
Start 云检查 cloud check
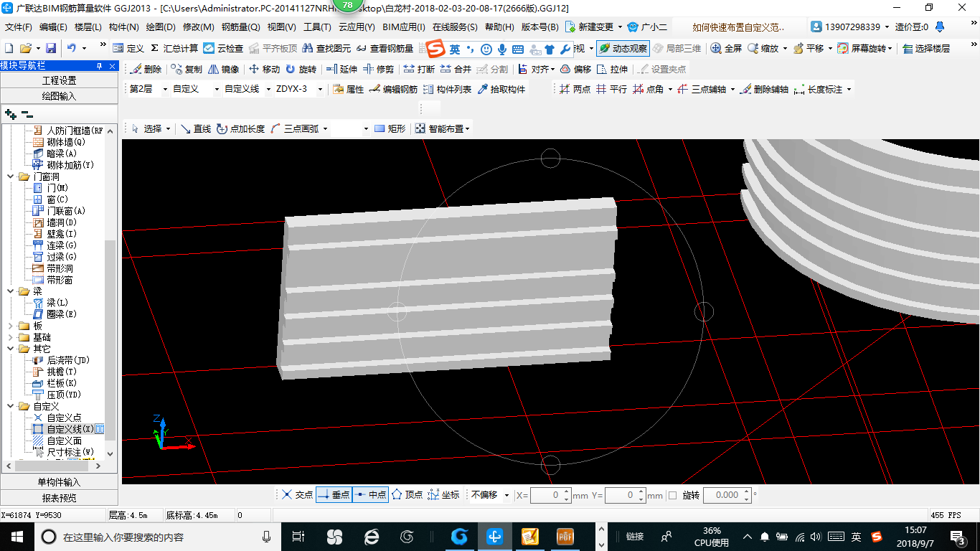(223, 48)
